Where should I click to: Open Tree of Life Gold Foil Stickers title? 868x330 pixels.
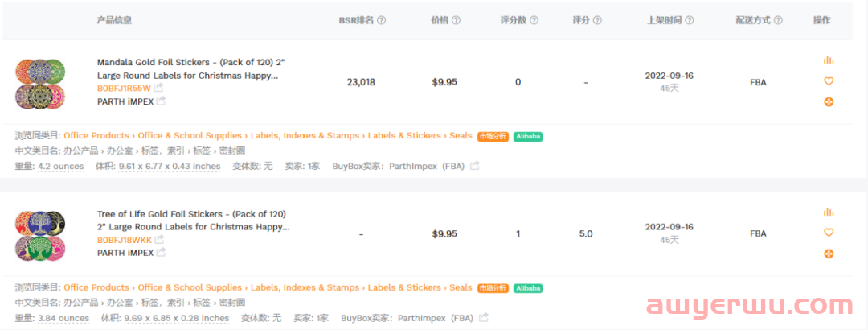[x=193, y=221]
